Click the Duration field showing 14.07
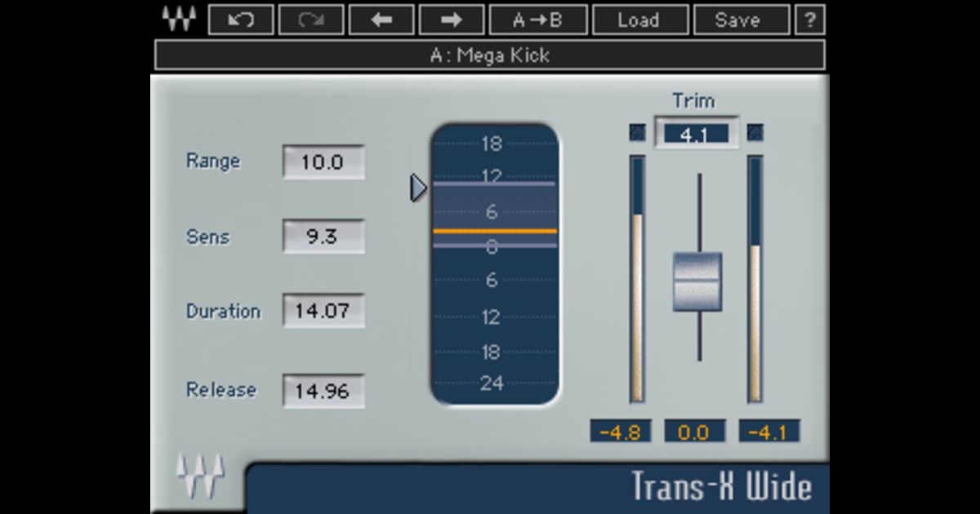Image resolution: width=980 pixels, height=514 pixels. pyautogui.click(x=323, y=311)
